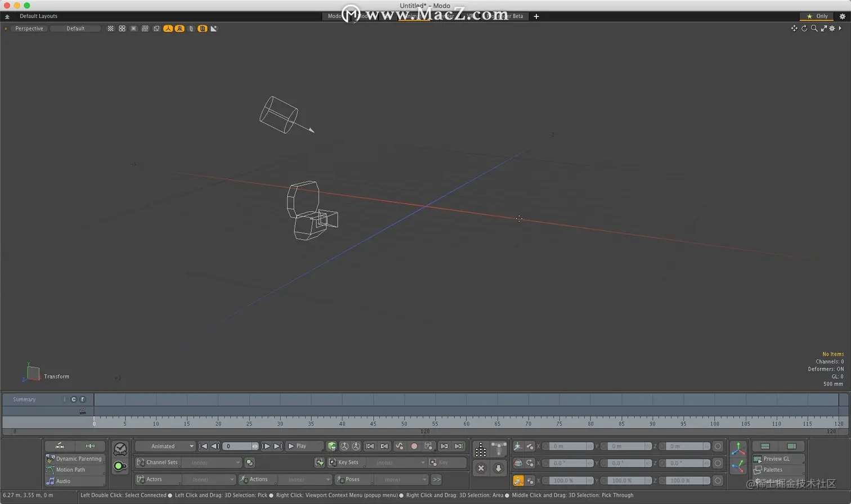851x504 pixels.
Task: Select the position transform icon
Action: 518,446
